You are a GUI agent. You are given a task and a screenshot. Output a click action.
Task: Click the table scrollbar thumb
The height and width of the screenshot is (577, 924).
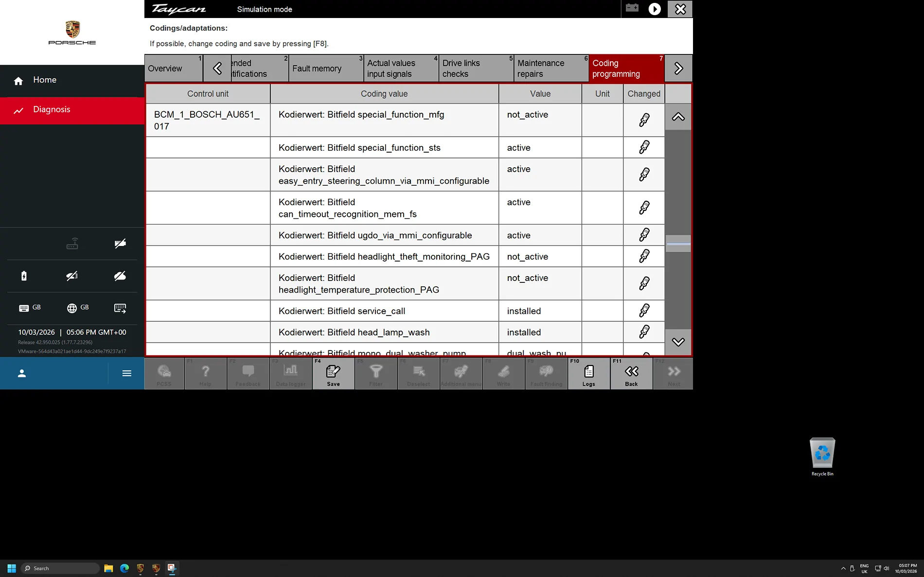678,244
